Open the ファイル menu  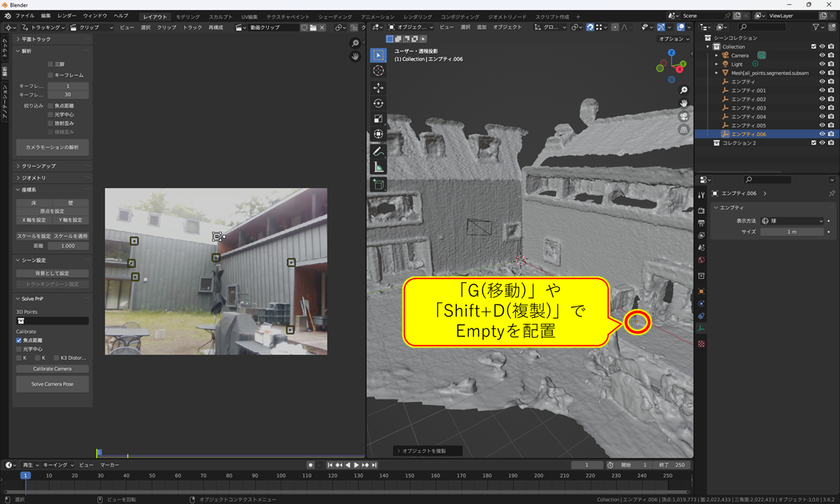point(24,15)
